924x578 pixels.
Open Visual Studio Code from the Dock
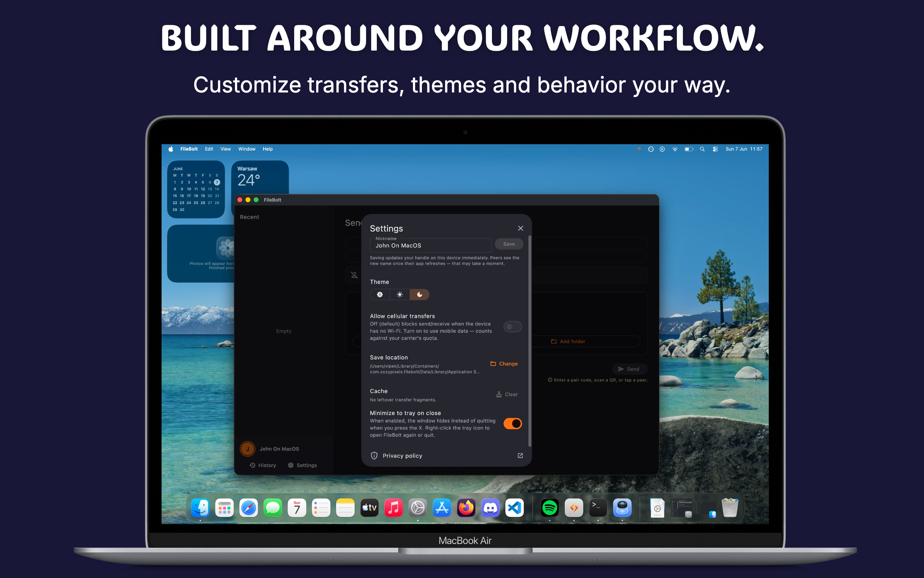tap(515, 508)
